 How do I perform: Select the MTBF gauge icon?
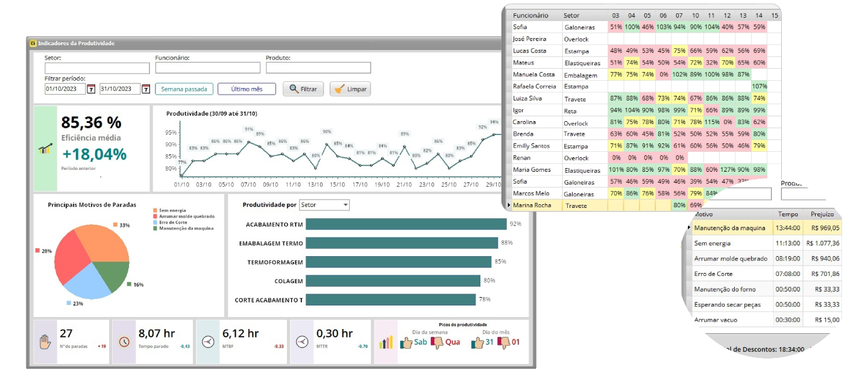pyautogui.click(x=208, y=342)
